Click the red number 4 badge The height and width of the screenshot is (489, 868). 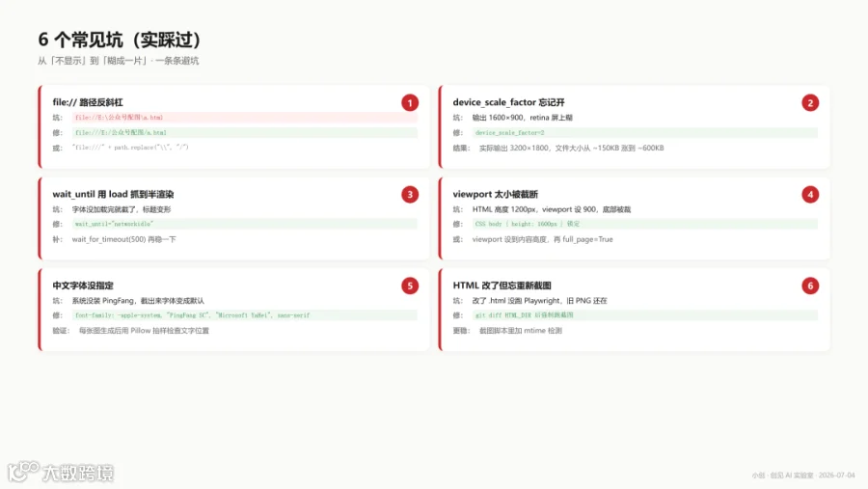pyautogui.click(x=810, y=195)
